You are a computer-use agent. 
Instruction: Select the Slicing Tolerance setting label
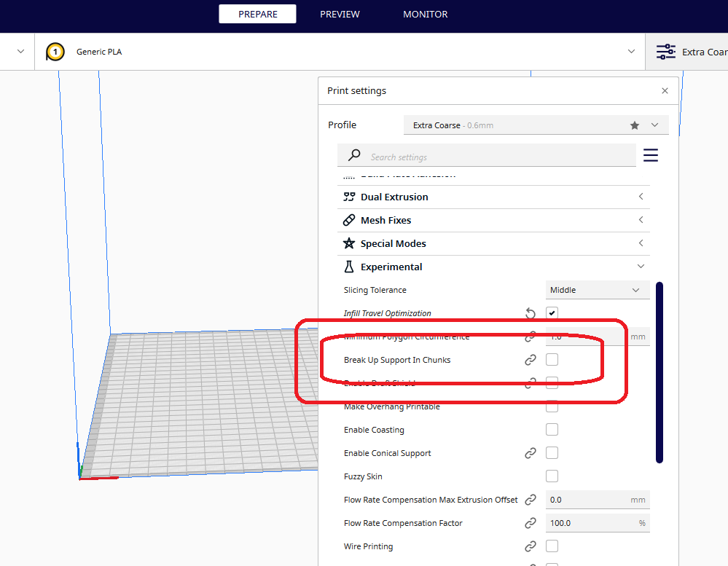pos(375,290)
